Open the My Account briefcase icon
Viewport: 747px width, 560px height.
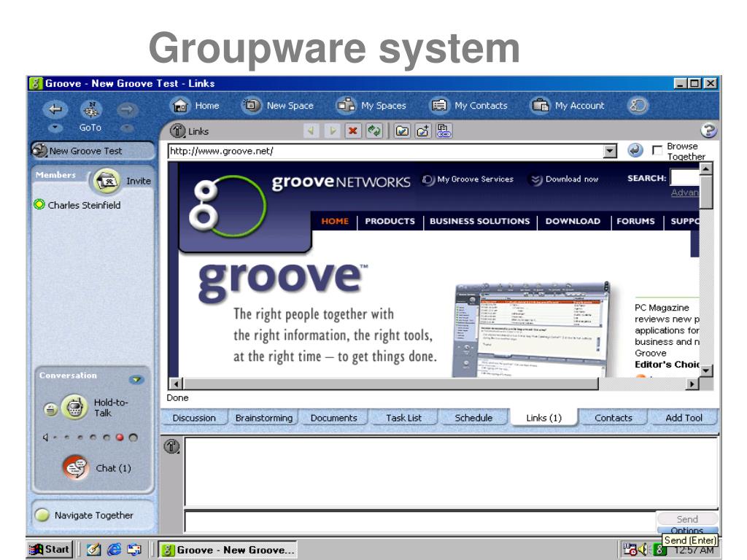click(x=541, y=105)
